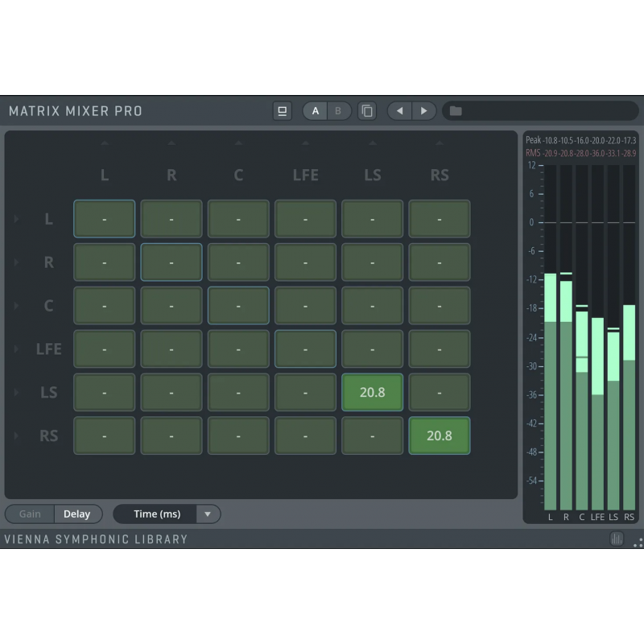644x644 pixels.
Task: Click the arrow above the LFE column
Action: coord(305,144)
